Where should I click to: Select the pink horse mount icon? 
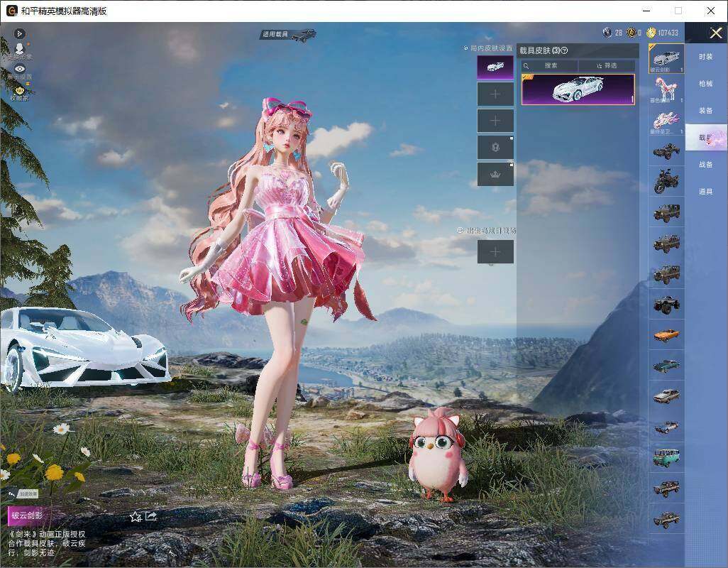(x=666, y=89)
